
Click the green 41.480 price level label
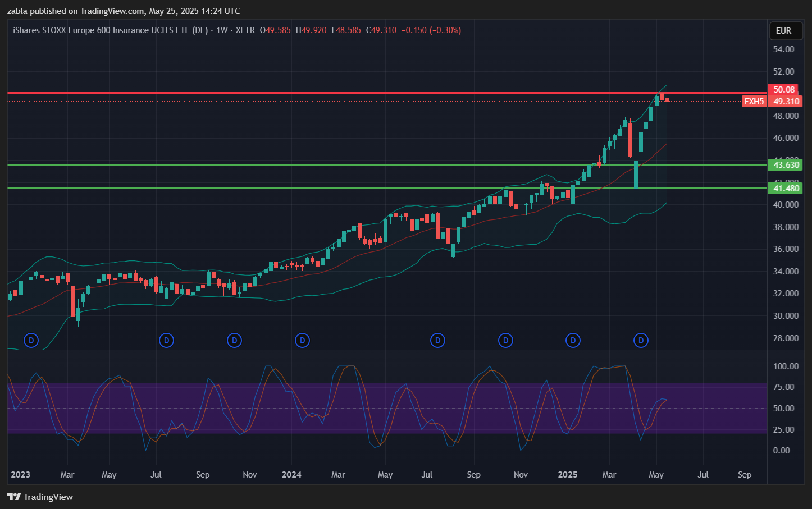coord(786,189)
